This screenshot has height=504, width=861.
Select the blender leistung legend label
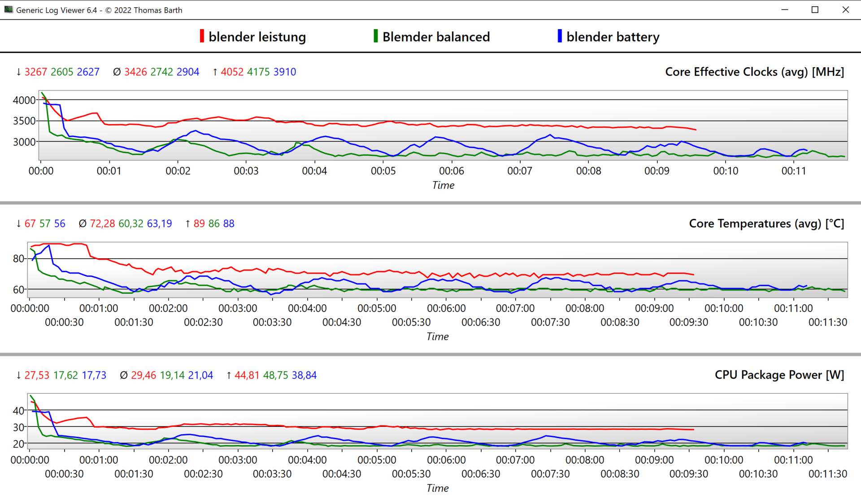click(257, 37)
